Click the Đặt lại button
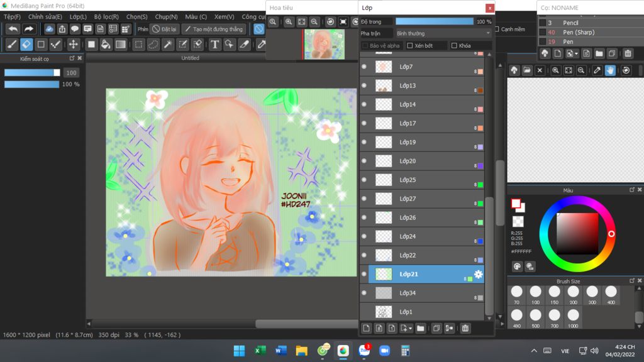 pos(164,29)
